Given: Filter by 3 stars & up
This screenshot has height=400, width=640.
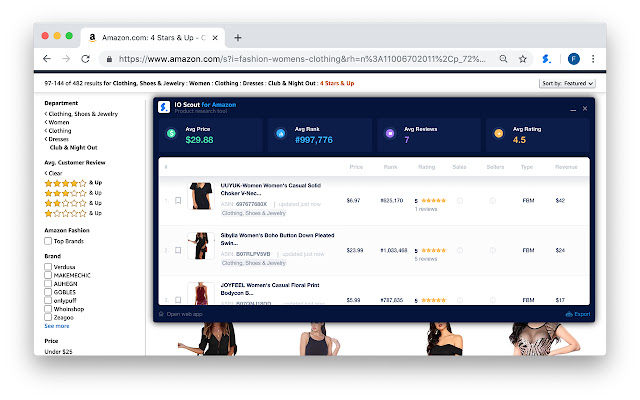Looking at the screenshot, I should [x=73, y=193].
